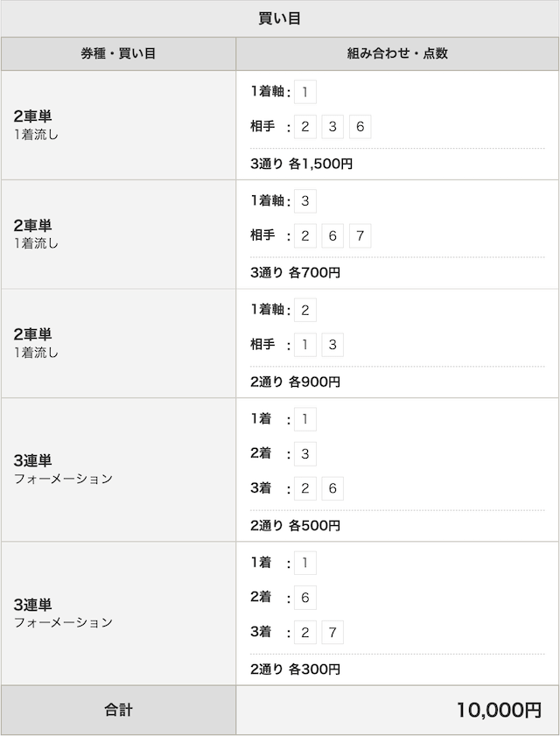Click the 2通り 各500円 summary text
This screenshot has width=560, height=736.
[295, 526]
